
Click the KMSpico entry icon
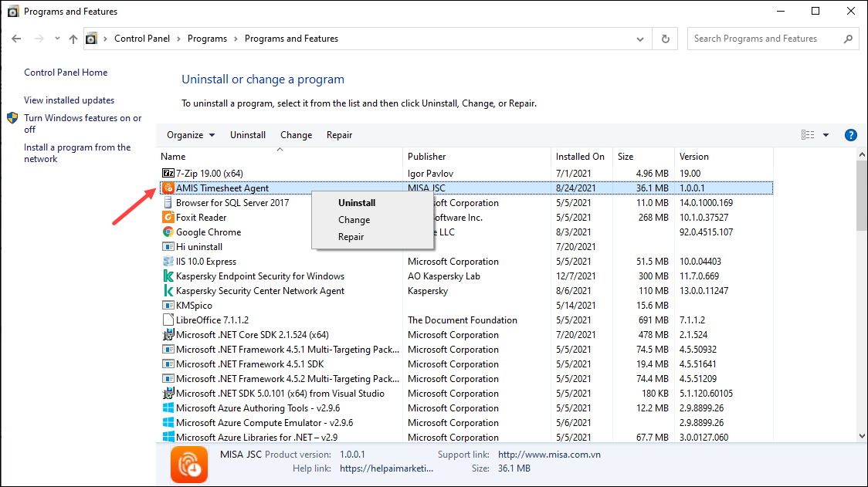click(168, 306)
